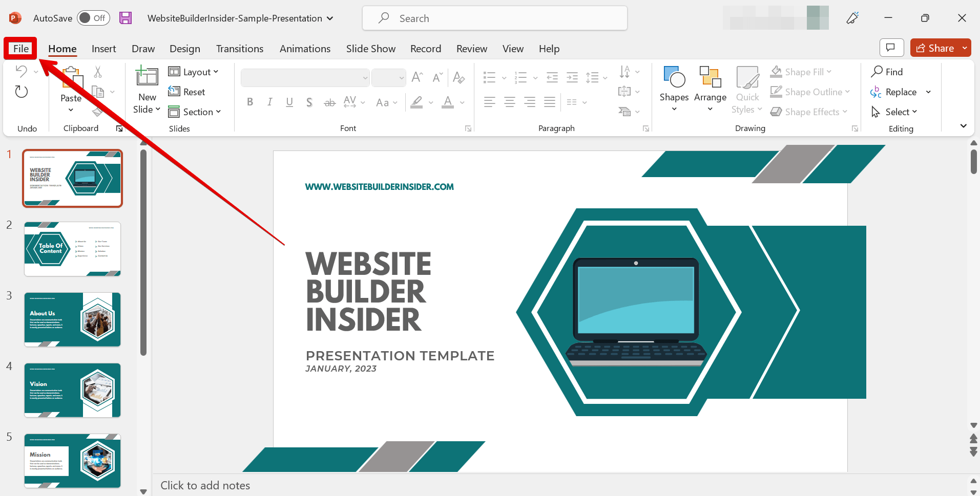Select the Shapes tool
The image size is (980, 496).
(674, 87)
